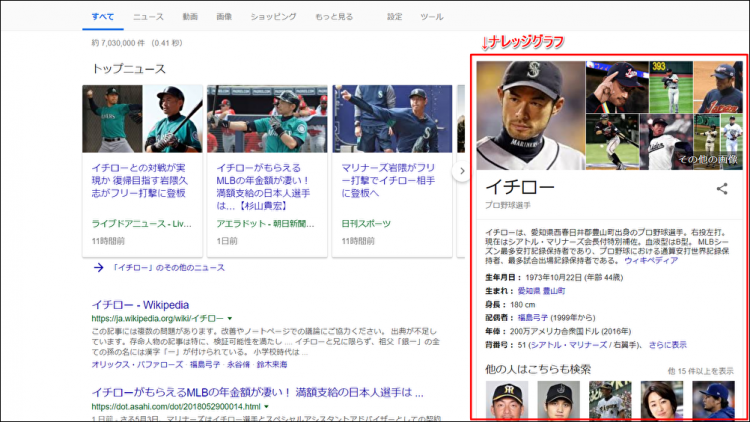750x422 pixels.
Task: Switch to the ニュース tab
Action: (x=148, y=17)
